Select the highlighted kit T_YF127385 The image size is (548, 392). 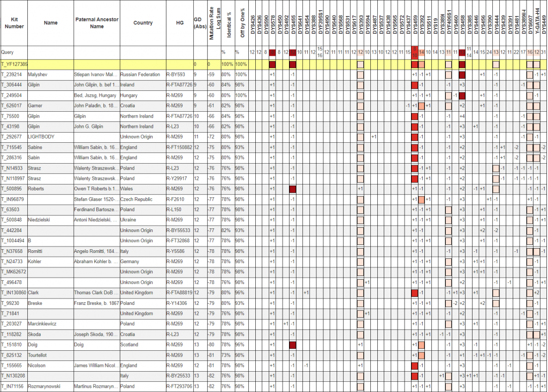click(14, 65)
